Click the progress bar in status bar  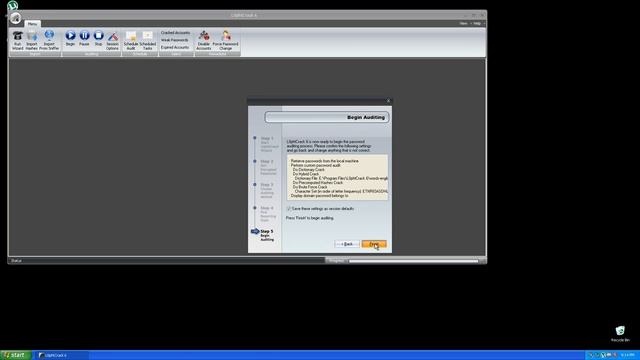(413, 261)
